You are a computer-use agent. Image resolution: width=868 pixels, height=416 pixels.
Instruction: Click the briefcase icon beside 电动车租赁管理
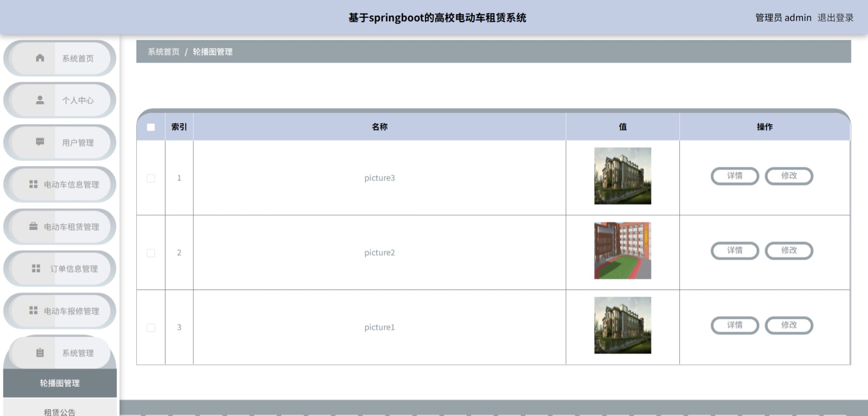click(33, 226)
